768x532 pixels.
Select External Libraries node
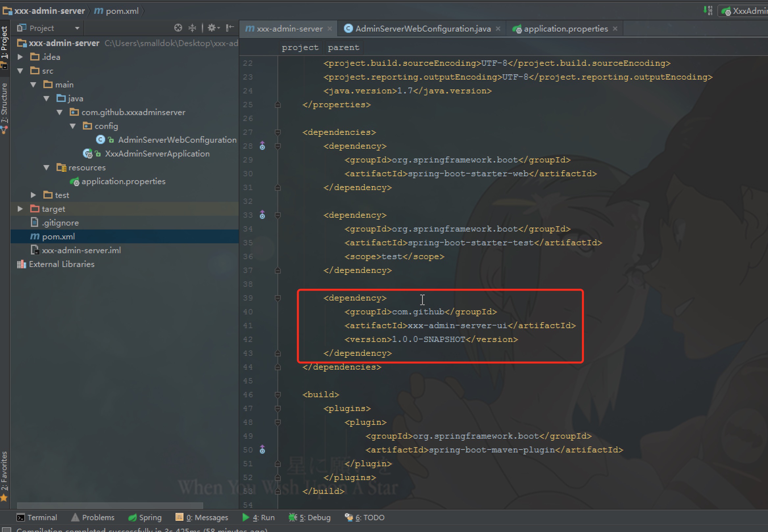coord(56,264)
